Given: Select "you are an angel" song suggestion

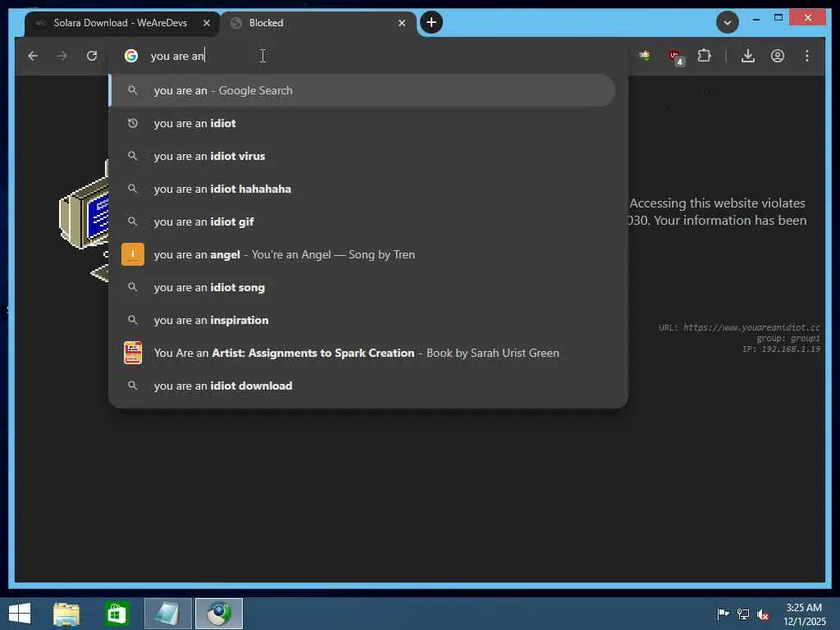Looking at the screenshot, I should 362,254.
